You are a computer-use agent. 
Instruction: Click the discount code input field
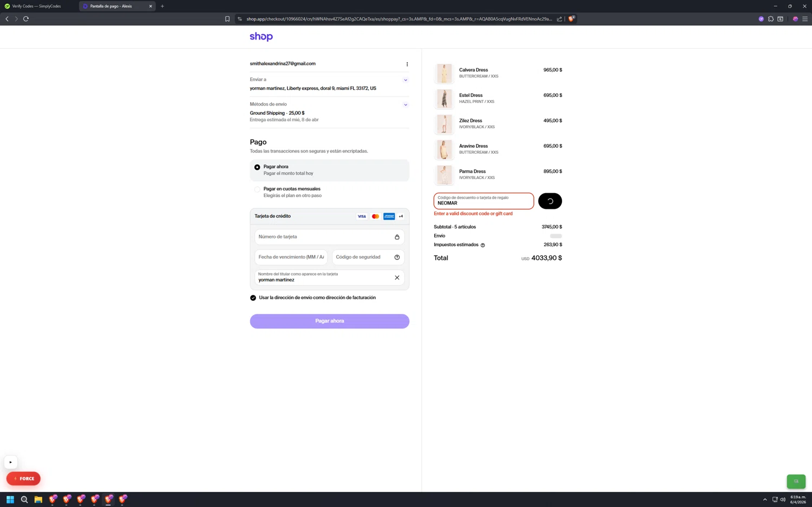pyautogui.click(x=483, y=201)
